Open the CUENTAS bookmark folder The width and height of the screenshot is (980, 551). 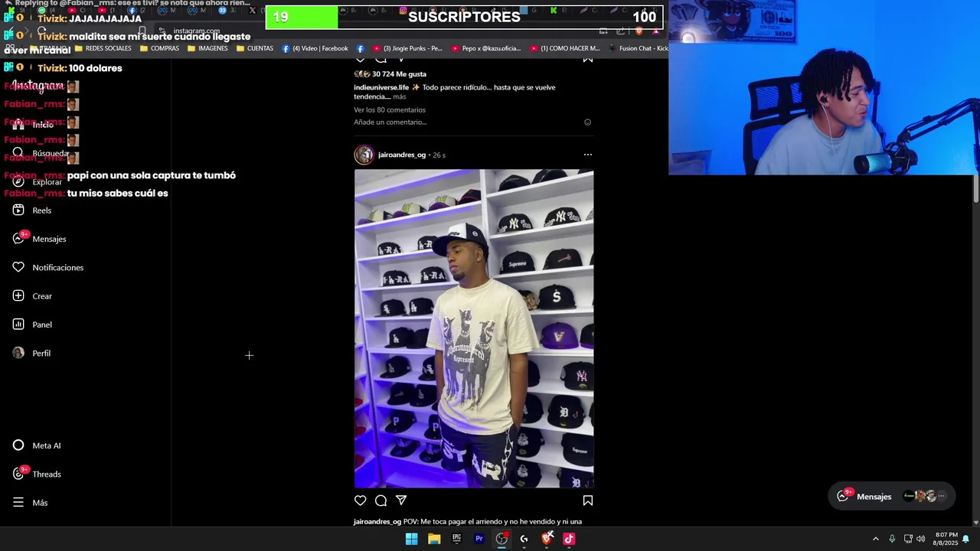tap(255, 48)
